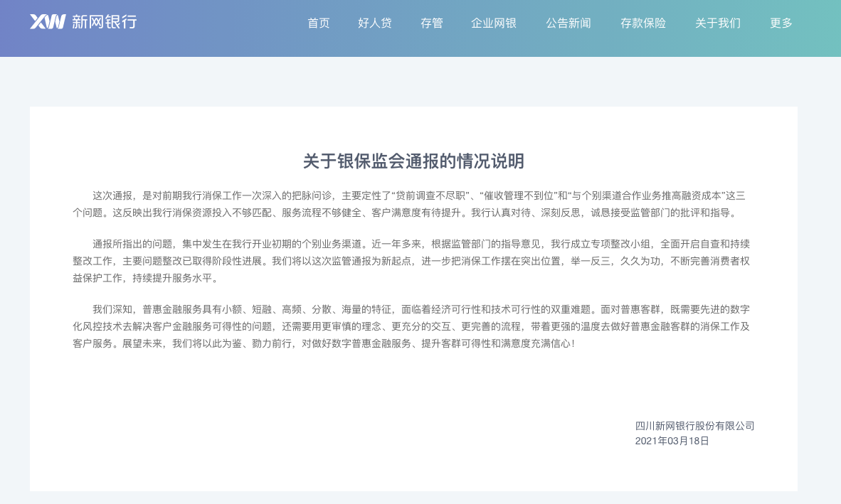The width and height of the screenshot is (841, 504).
Task: Select the 好人贷 navigation item
Action: 375,23
